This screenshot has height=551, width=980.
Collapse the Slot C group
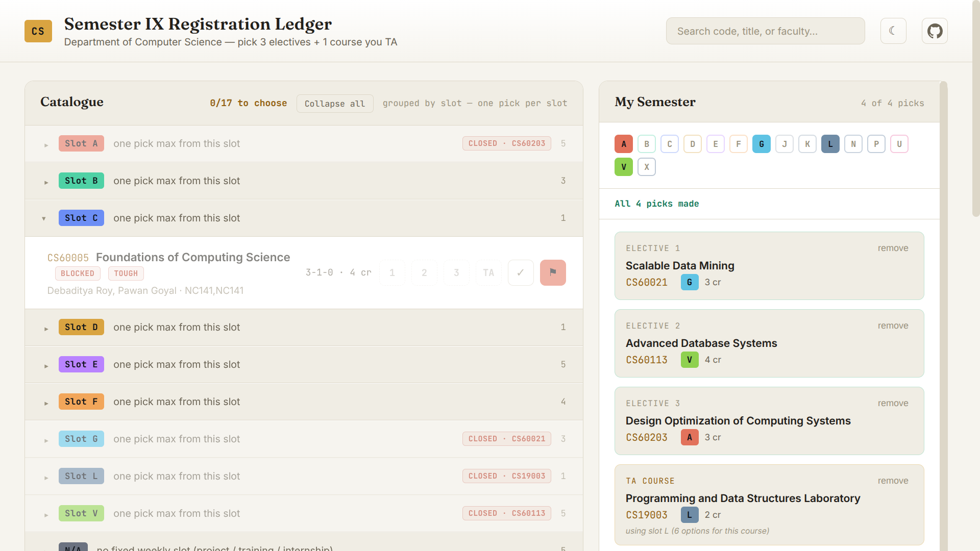pos(304,218)
